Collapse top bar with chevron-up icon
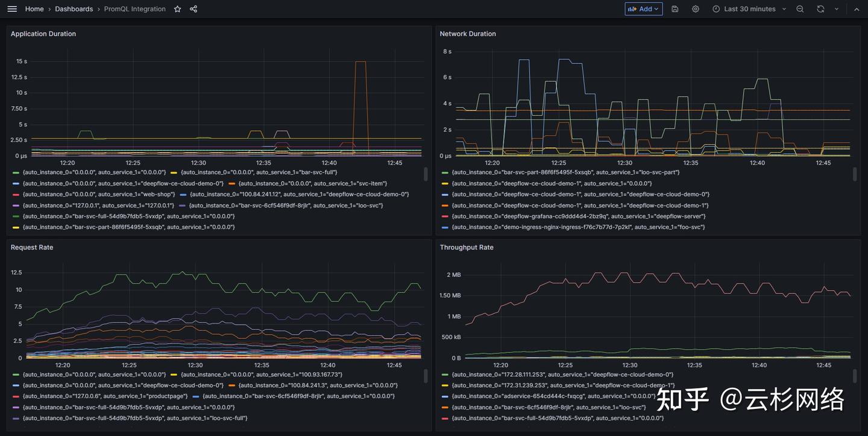868x436 pixels. tap(857, 9)
